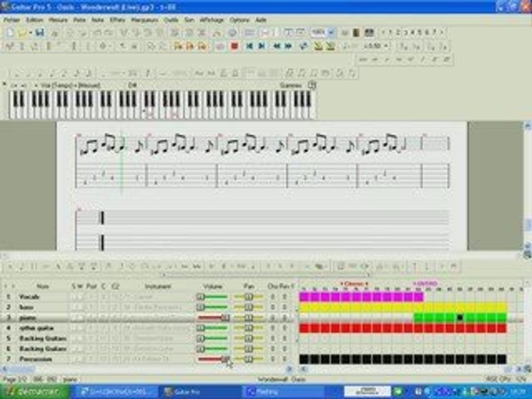Open instrument dropdown for rythm guitar track
Screen dimensions: 532x399
click(x=158, y=328)
